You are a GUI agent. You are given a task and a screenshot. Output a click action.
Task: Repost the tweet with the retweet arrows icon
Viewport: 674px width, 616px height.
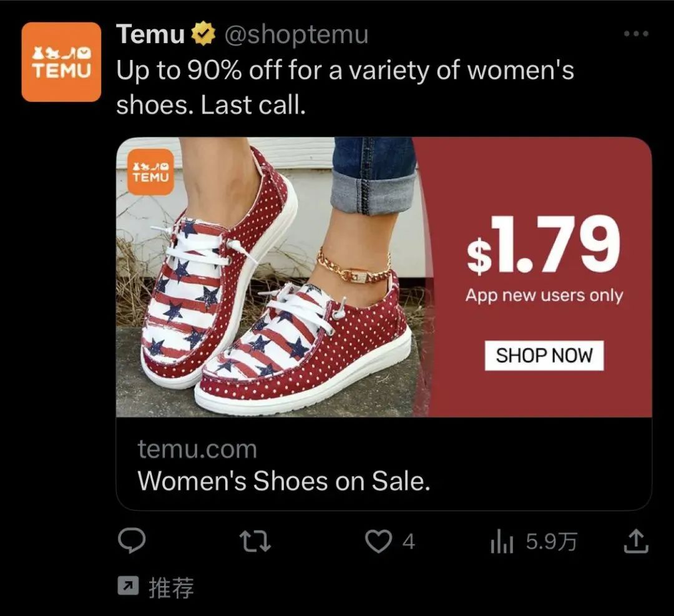pos(255,541)
